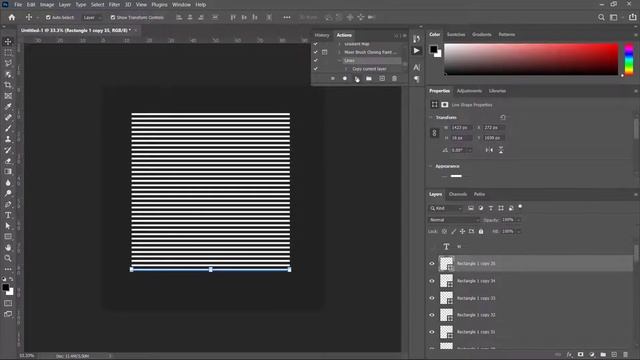The width and height of the screenshot is (640, 360).
Task: Click Stop playing/recording in Actions panel
Action: click(333, 78)
